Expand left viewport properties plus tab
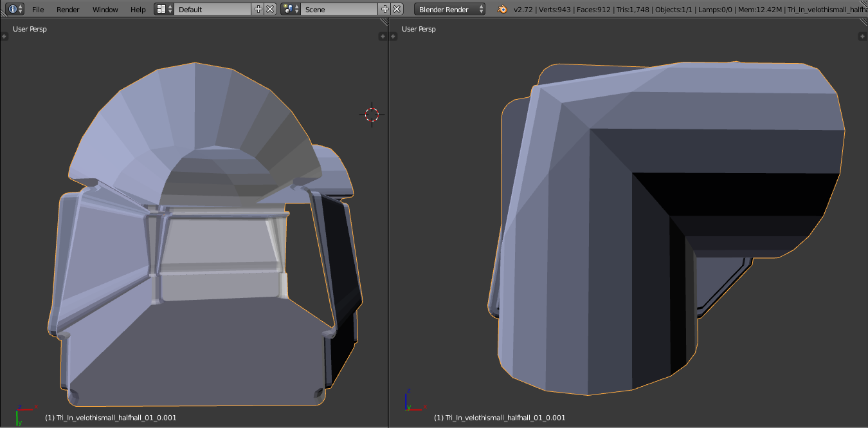This screenshot has width=868, height=428. tap(384, 37)
